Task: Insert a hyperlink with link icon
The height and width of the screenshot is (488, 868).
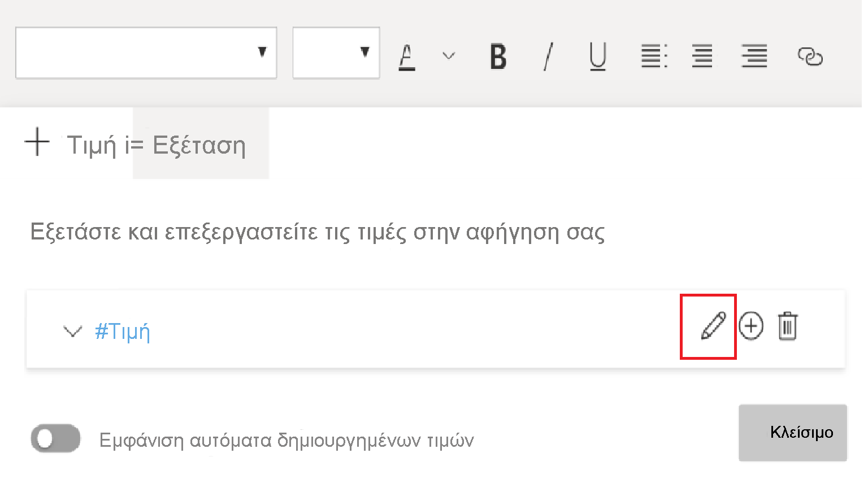Action: [810, 56]
